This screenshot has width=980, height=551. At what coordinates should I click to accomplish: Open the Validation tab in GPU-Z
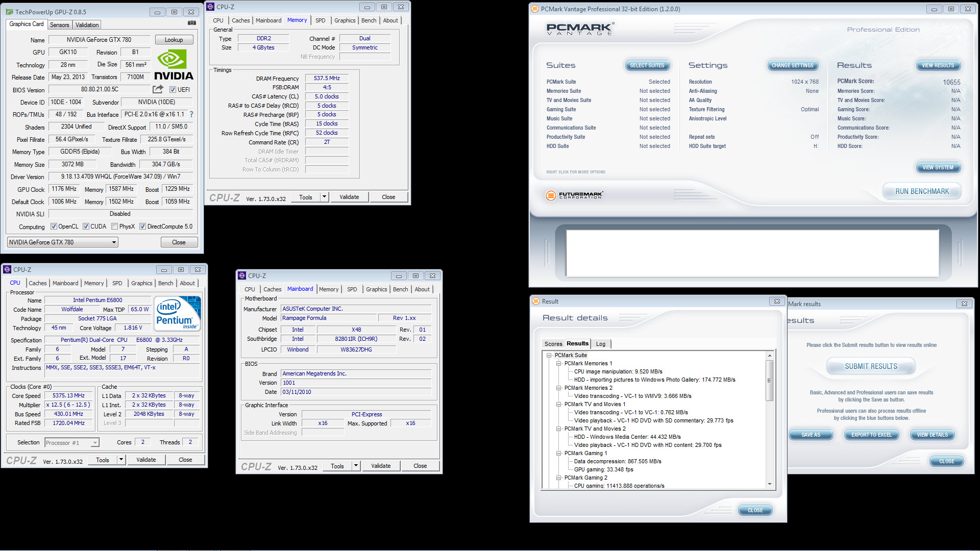coord(87,25)
